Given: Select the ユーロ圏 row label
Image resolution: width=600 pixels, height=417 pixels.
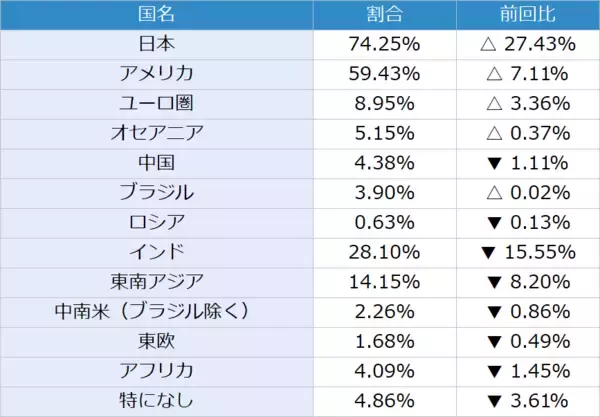Looking at the screenshot, I should [x=157, y=102].
